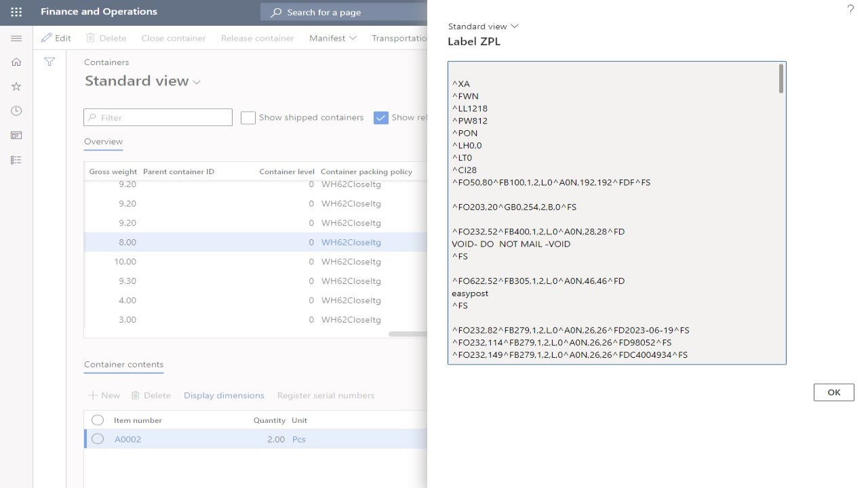Screen dimensions: 868x488
Task: Click Close container action
Action: (174, 38)
